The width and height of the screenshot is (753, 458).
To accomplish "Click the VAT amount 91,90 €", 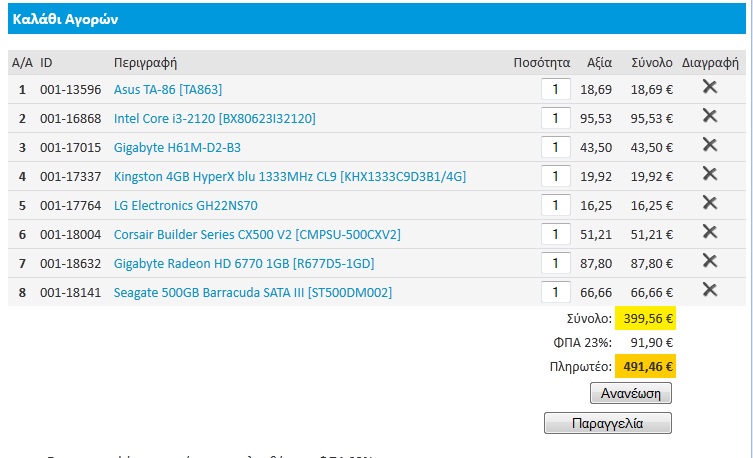I will 652,343.
